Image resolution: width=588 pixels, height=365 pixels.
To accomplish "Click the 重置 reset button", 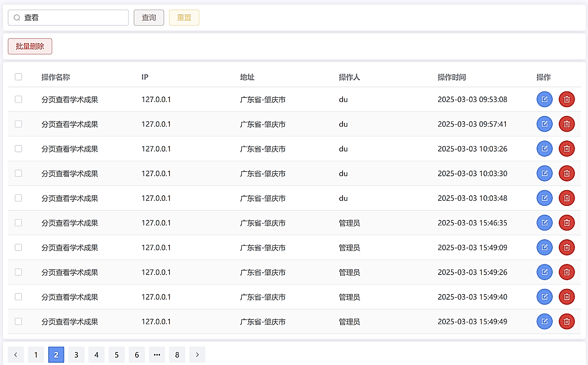I will pyautogui.click(x=184, y=18).
